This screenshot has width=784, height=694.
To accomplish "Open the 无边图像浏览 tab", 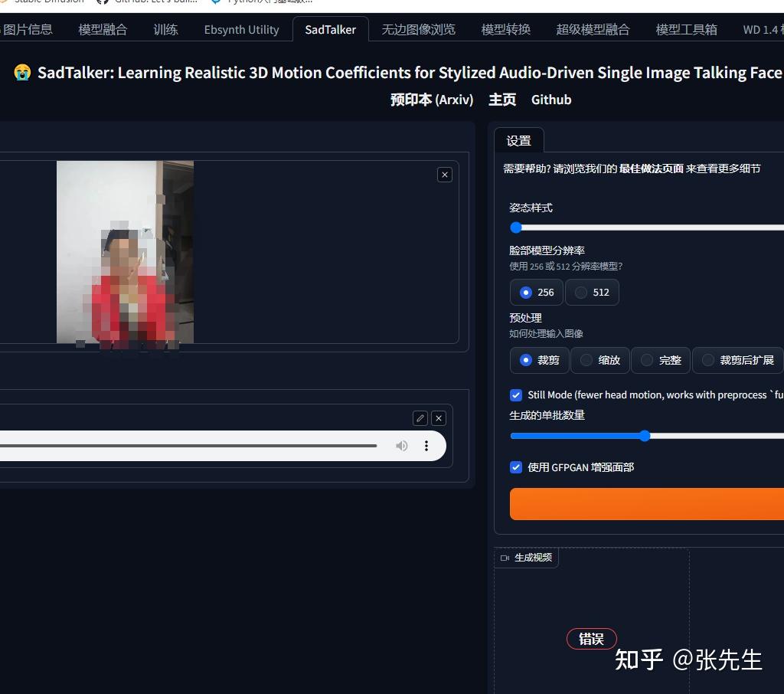I will click(x=418, y=29).
